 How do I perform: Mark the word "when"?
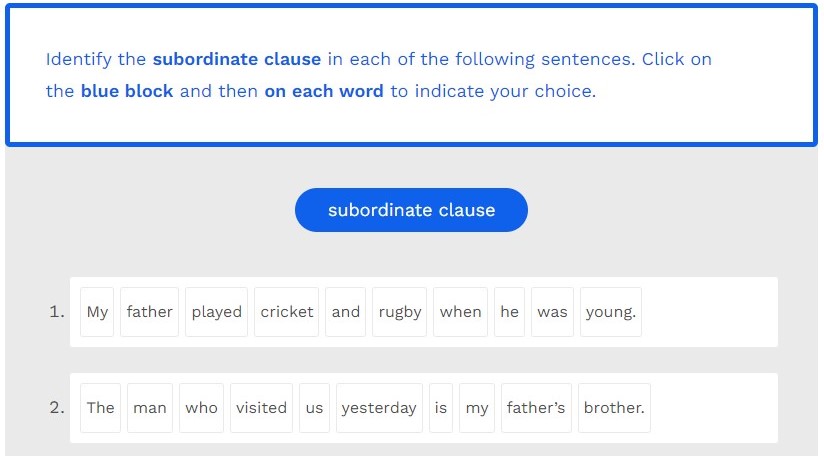(461, 312)
